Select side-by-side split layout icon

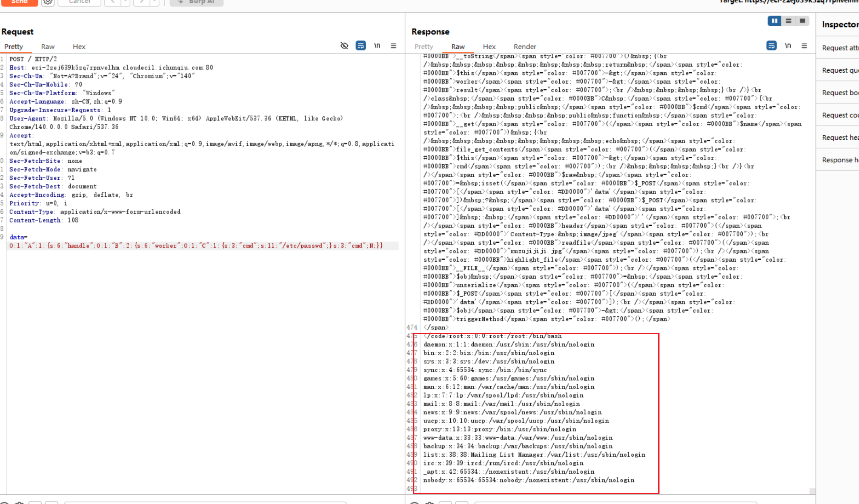click(x=774, y=21)
